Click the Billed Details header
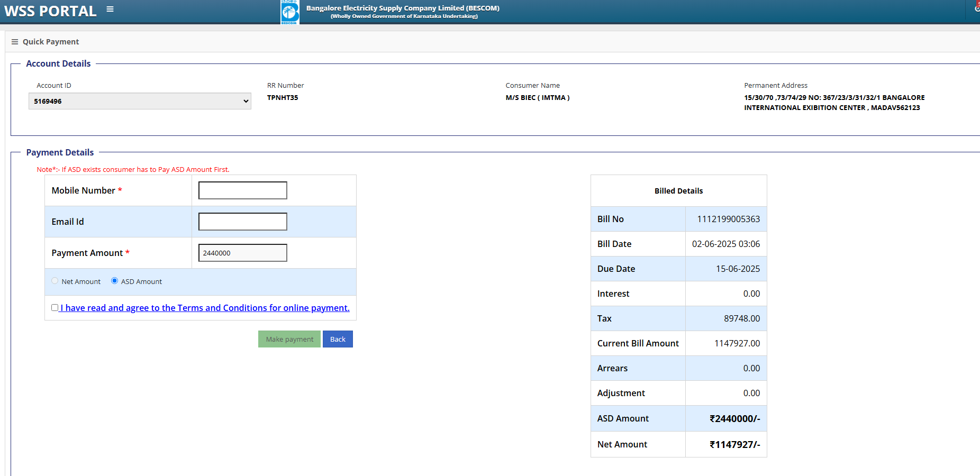 point(678,191)
